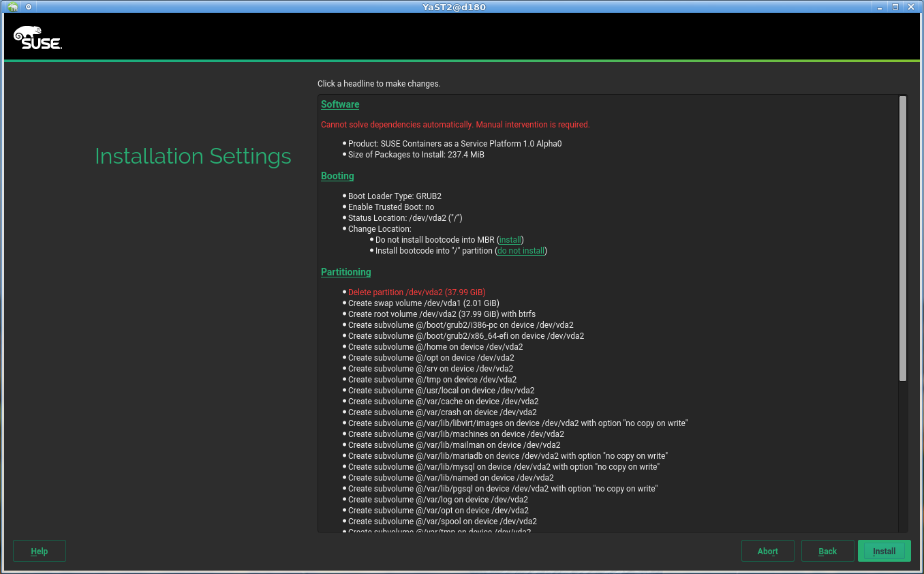The width and height of the screenshot is (924, 574).
Task: Go Back to previous installer step
Action: 827,551
